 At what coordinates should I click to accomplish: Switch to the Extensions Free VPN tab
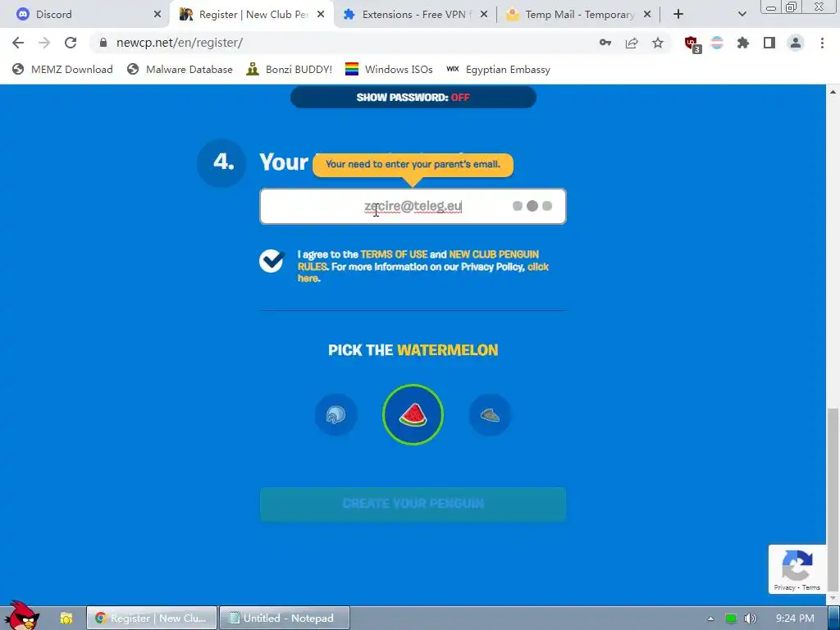pos(414,15)
